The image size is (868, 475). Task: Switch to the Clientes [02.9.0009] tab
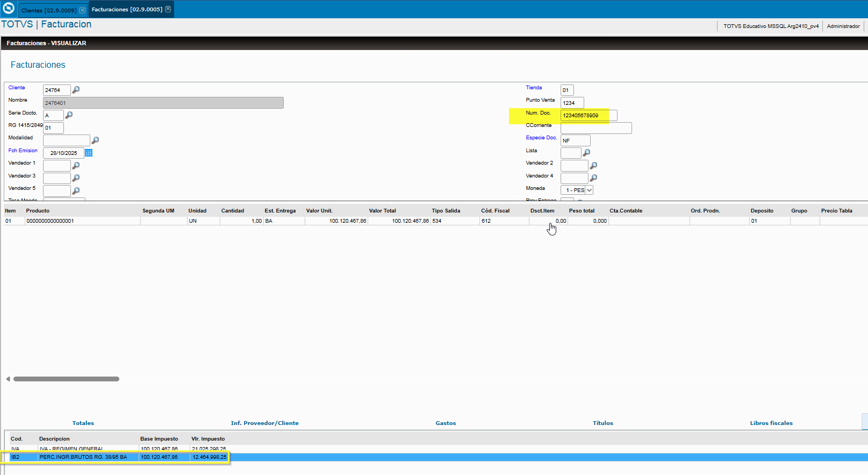tap(49, 10)
